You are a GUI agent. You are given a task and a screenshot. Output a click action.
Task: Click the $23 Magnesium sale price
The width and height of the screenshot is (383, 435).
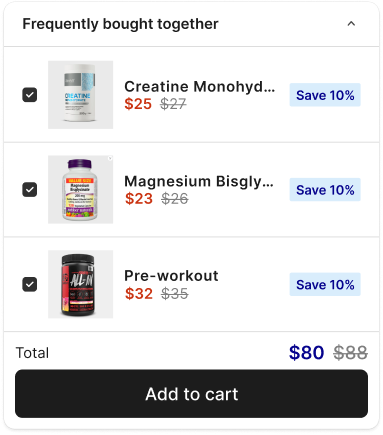pyautogui.click(x=139, y=199)
